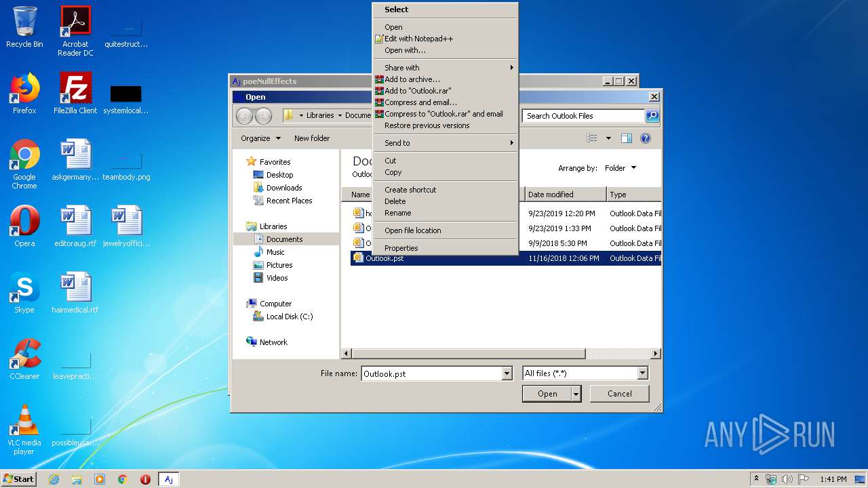The image size is (868, 488).
Task: Open the Recycle Bin desktop icon
Action: coord(24,27)
